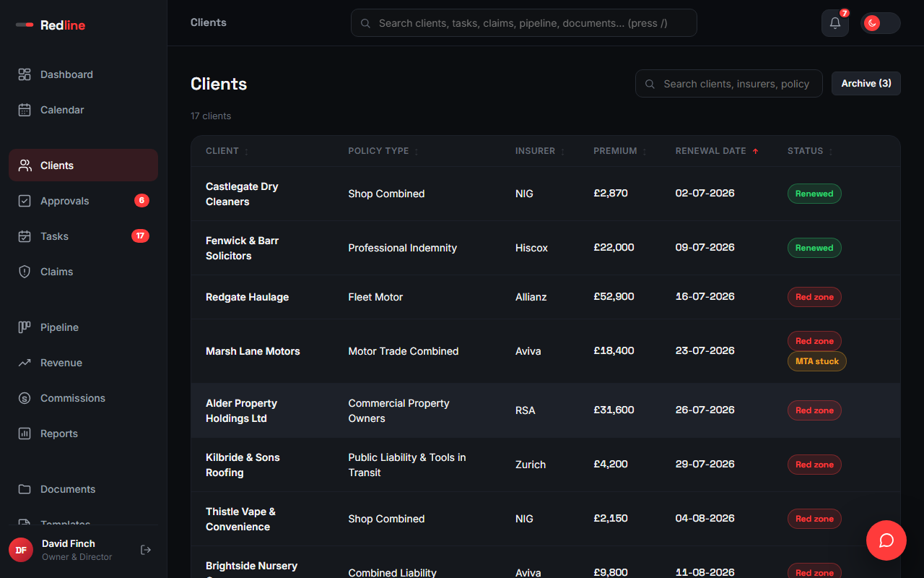Open Claims section
The height and width of the screenshot is (578, 924).
83,272
